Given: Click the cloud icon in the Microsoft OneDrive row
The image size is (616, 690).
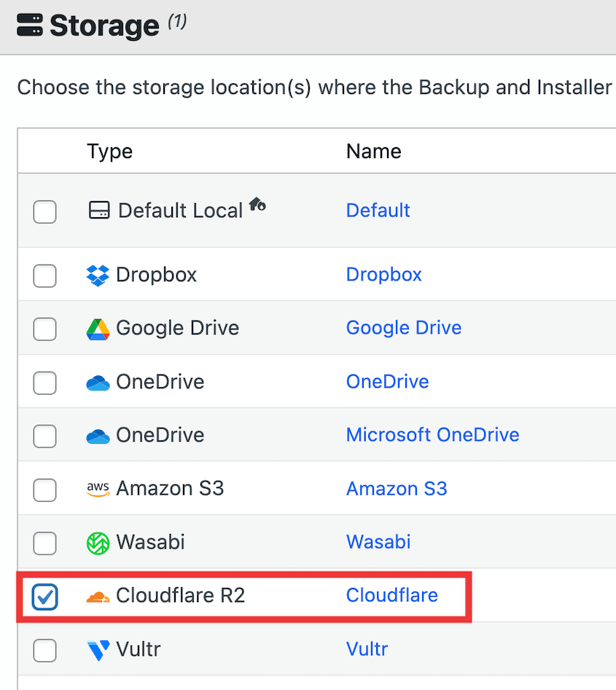Looking at the screenshot, I should tap(98, 436).
